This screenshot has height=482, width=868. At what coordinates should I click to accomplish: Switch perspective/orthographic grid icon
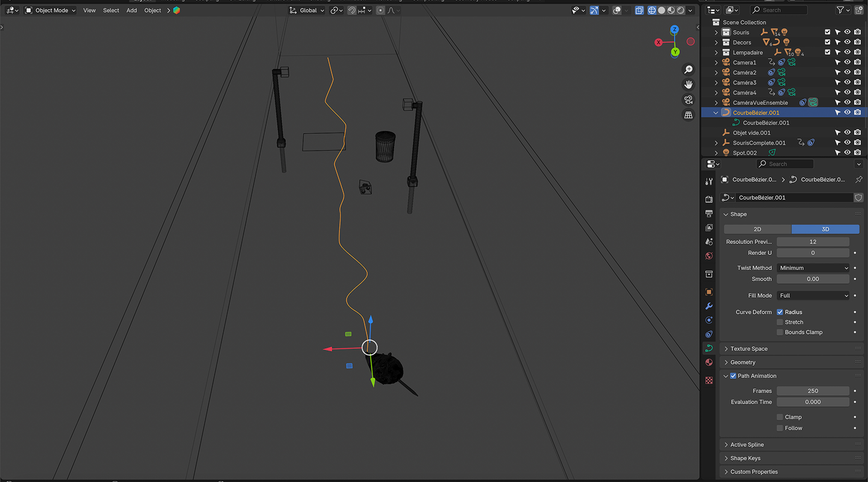(x=688, y=114)
